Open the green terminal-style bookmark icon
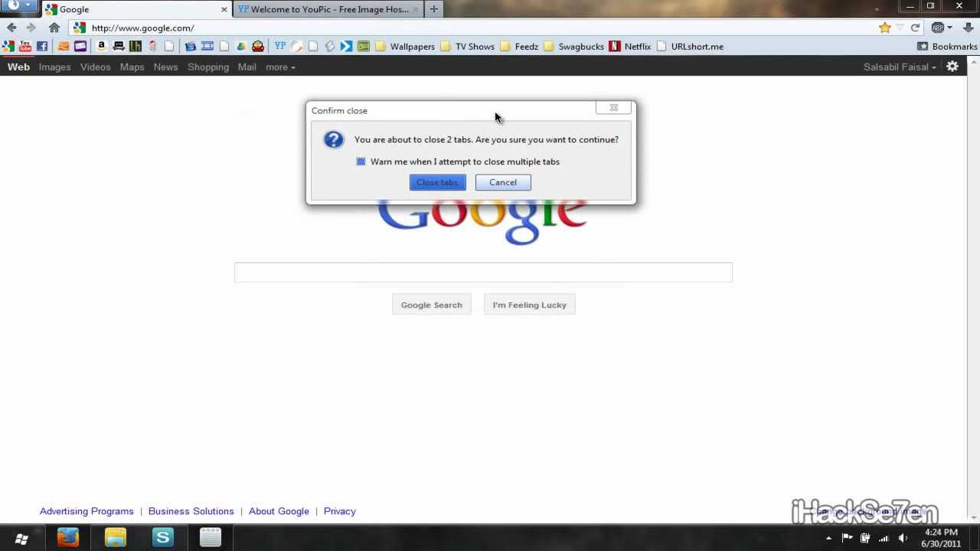 [x=364, y=46]
